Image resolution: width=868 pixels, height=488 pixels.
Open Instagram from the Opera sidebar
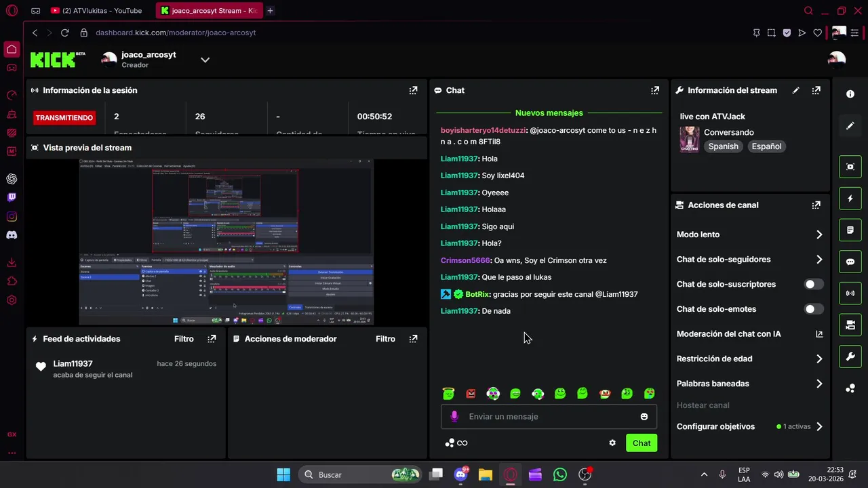[12, 216]
